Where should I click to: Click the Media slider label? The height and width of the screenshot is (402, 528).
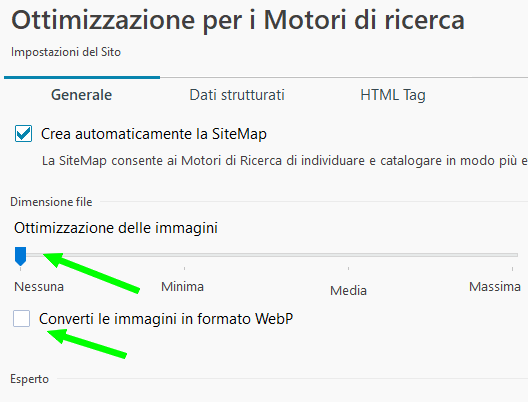click(349, 291)
